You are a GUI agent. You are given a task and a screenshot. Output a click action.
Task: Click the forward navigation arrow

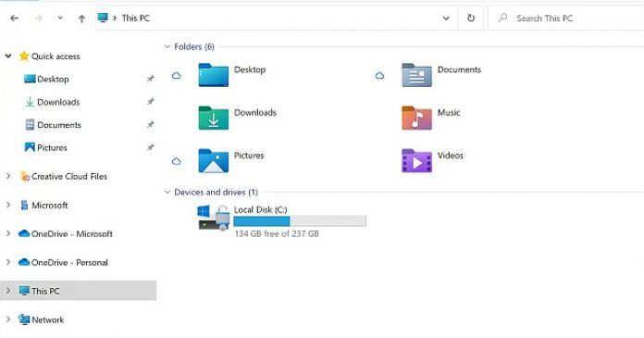[39, 19]
